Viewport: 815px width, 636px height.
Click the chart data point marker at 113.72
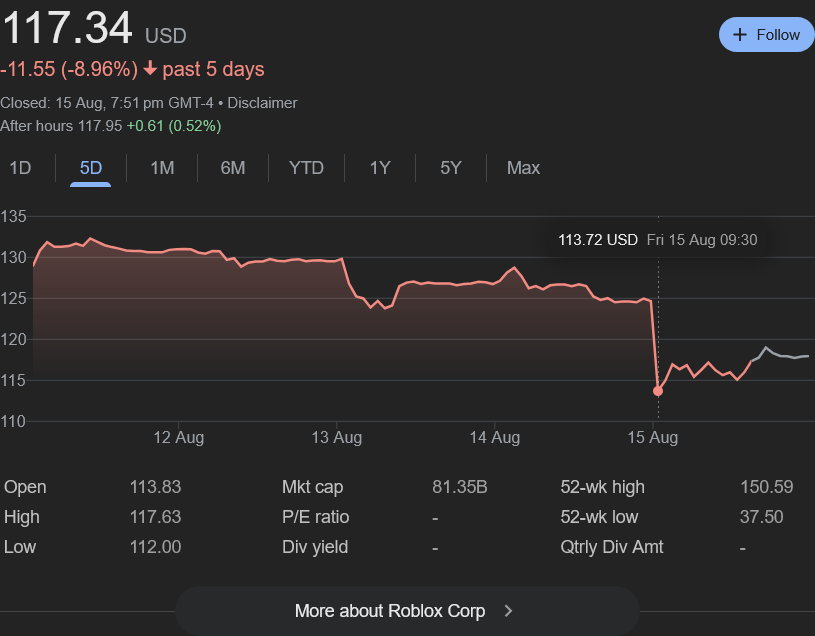pyautogui.click(x=658, y=391)
